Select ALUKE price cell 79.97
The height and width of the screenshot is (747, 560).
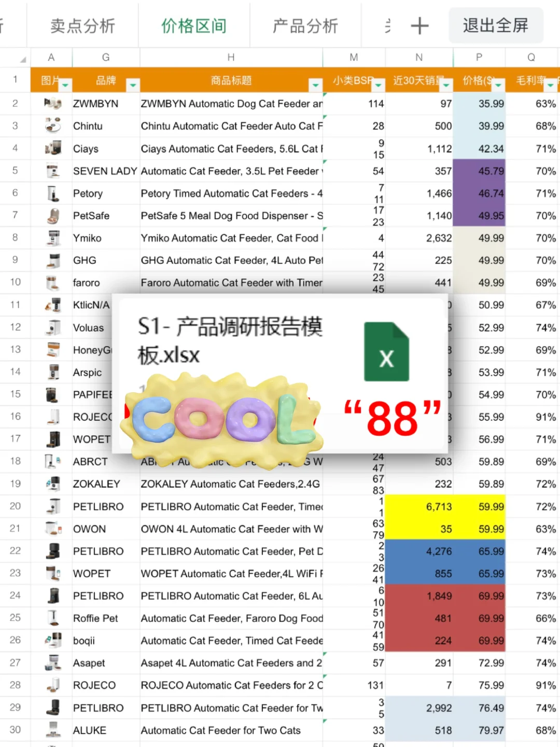(479, 730)
